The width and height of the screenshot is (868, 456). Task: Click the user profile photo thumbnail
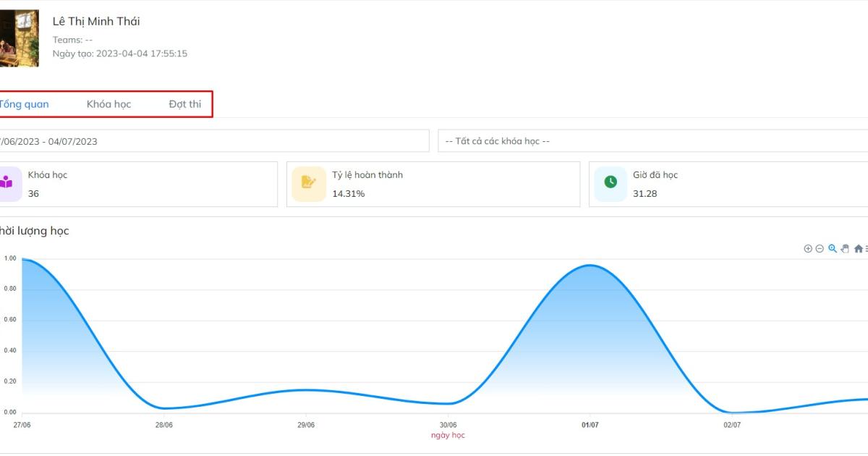click(19, 38)
